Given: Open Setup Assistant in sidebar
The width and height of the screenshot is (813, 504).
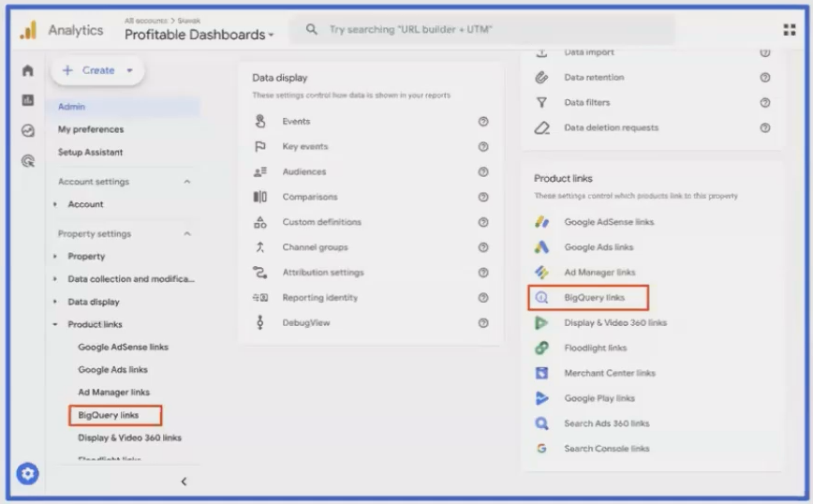Looking at the screenshot, I should tap(90, 153).
